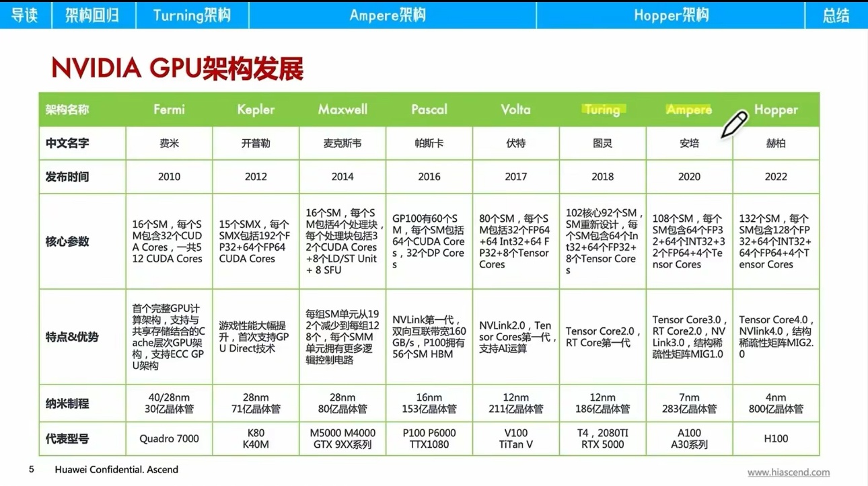The image size is (868, 486).
Task: Select the Hopper column header
Action: (x=776, y=110)
